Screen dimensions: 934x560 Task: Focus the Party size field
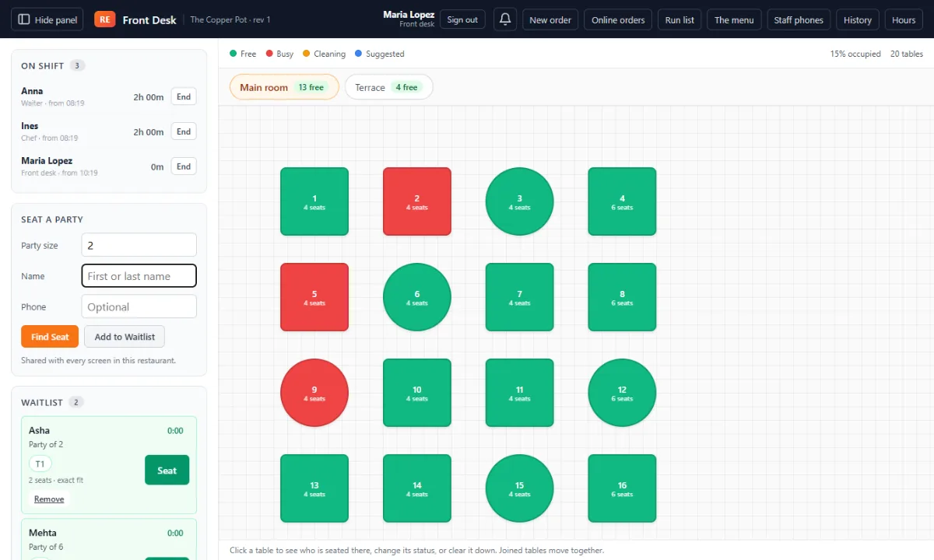(x=139, y=245)
